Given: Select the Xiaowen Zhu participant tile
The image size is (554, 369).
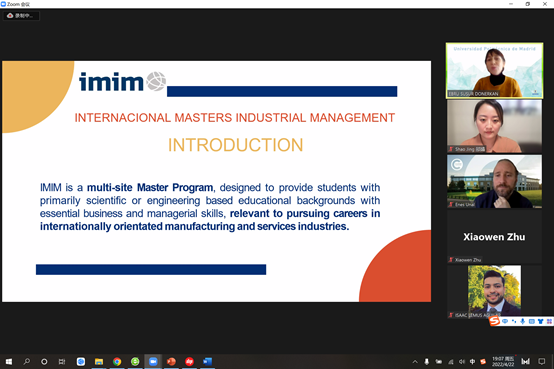Looking at the screenshot, I should [494, 237].
